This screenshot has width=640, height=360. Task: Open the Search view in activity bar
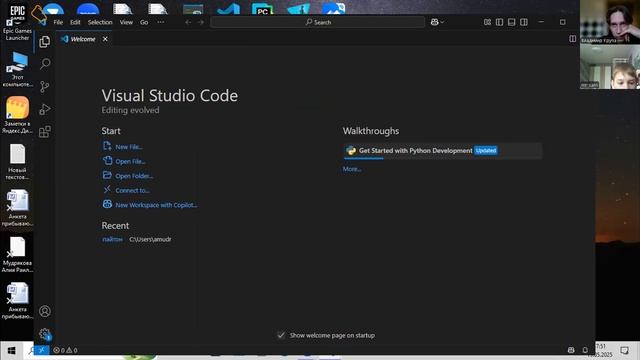point(45,63)
